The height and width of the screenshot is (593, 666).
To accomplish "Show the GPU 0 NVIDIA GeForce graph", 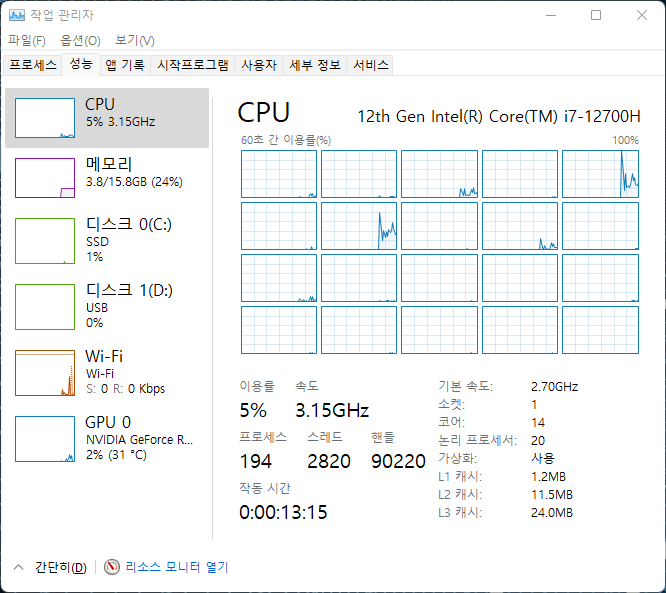I will tap(45, 438).
